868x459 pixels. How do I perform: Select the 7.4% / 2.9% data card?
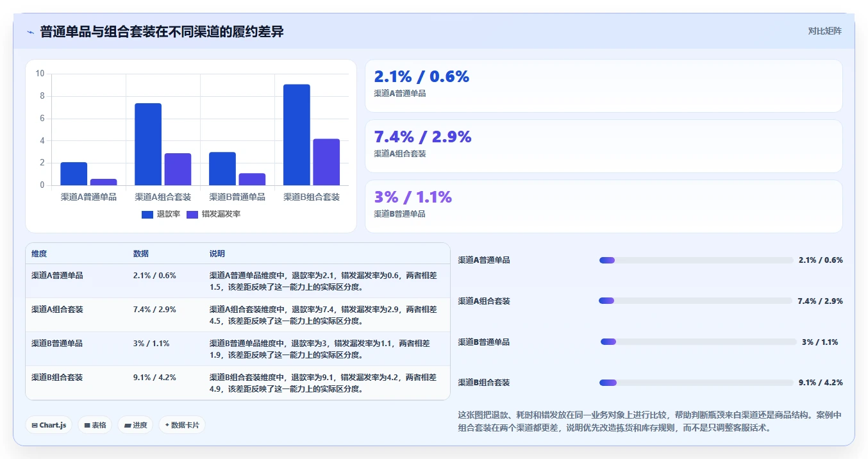click(x=603, y=146)
